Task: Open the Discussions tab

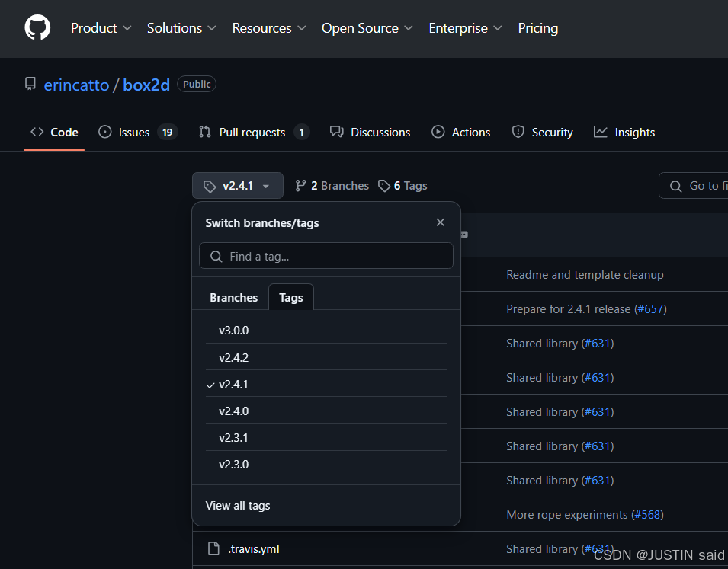Action: tap(370, 133)
